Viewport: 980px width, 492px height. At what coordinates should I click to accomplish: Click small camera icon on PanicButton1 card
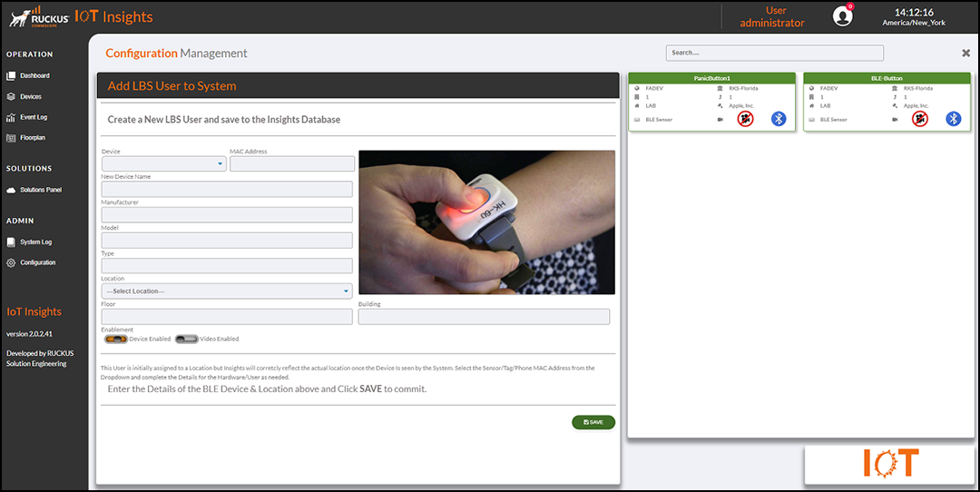(x=720, y=120)
